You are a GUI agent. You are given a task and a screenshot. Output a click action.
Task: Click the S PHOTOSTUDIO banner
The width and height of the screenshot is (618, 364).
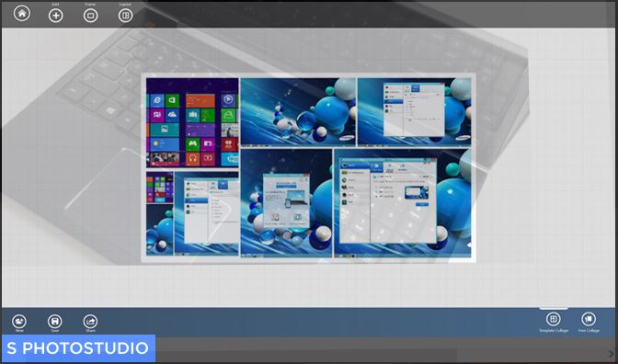coord(78,348)
